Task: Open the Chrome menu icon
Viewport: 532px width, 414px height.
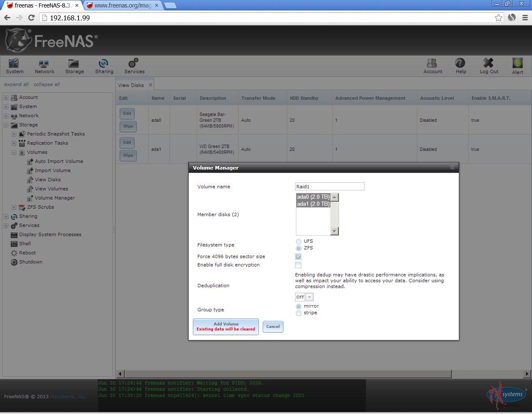Action: coord(525,17)
